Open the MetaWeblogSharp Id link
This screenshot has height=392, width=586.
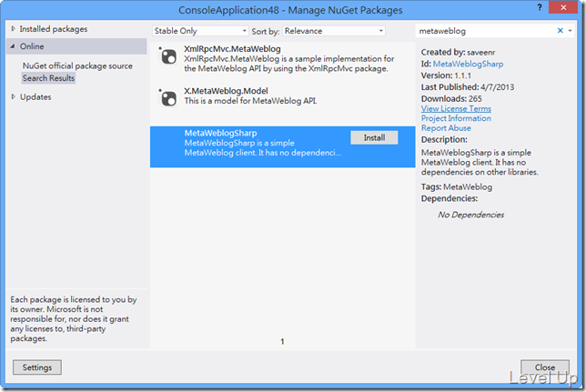pyautogui.click(x=468, y=64)
